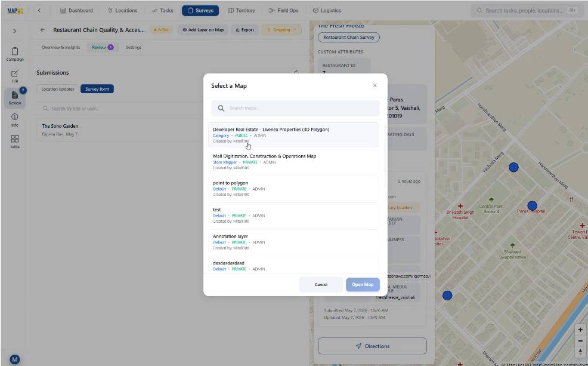Click the global search field in top bar
Image resolution: width=588 pixels, height=366 pixels.
click(x=528, y=11)
